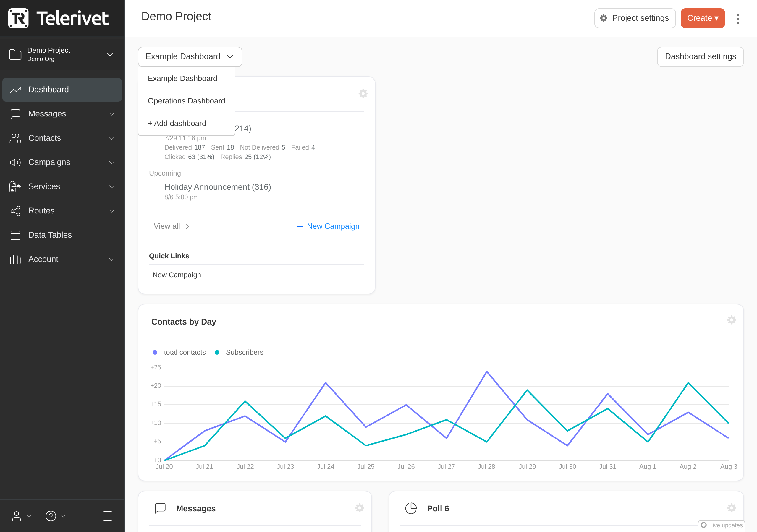Open the Holiday Announcement (316) campaign
757x532 pixels.
[x=218, y=187]
